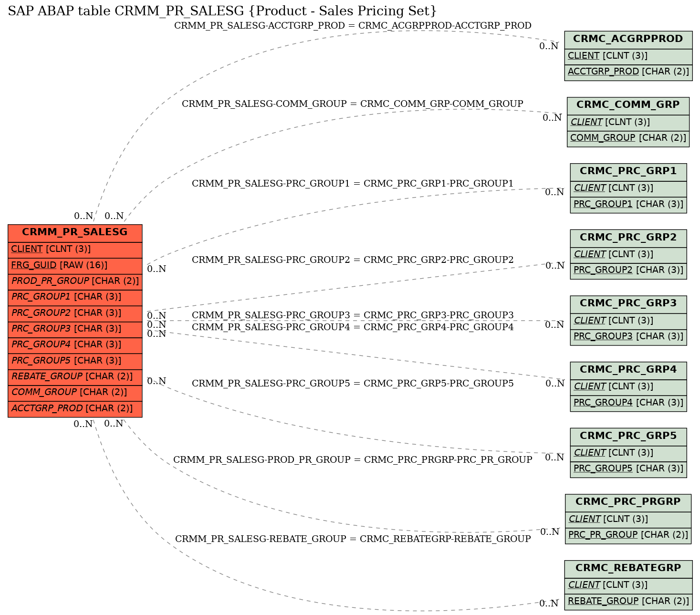Viewport: 700px width, 615px height.
Task: Click REBATE_GROUP field in CRMC_REBATEGRP
Action: tap(628, 602)
